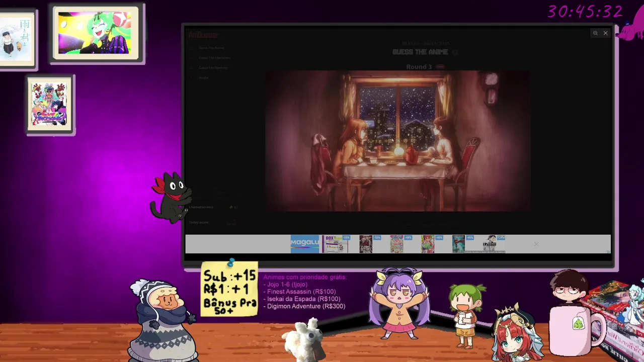Open Guess The Anime in sidebar

[211, 48]
